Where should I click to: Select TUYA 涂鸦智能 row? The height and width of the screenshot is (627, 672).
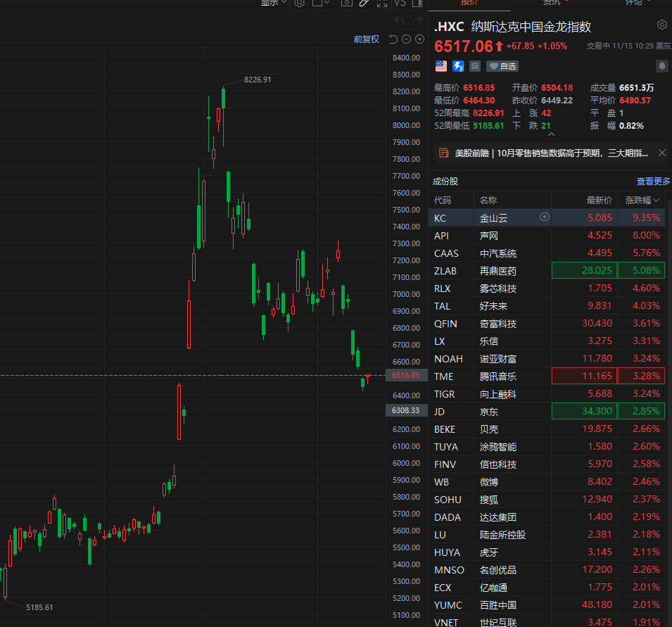tap(547, 446)
